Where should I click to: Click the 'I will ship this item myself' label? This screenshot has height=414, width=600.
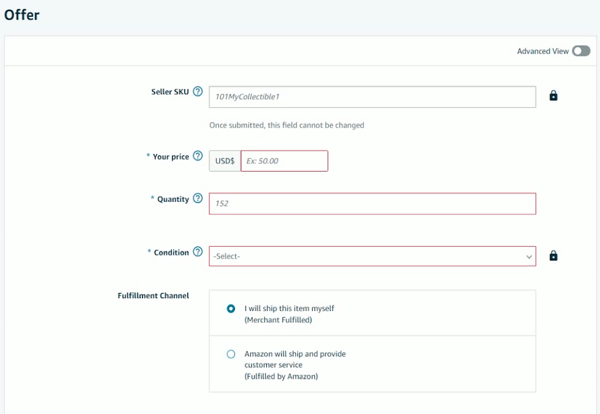coord(289,308)
